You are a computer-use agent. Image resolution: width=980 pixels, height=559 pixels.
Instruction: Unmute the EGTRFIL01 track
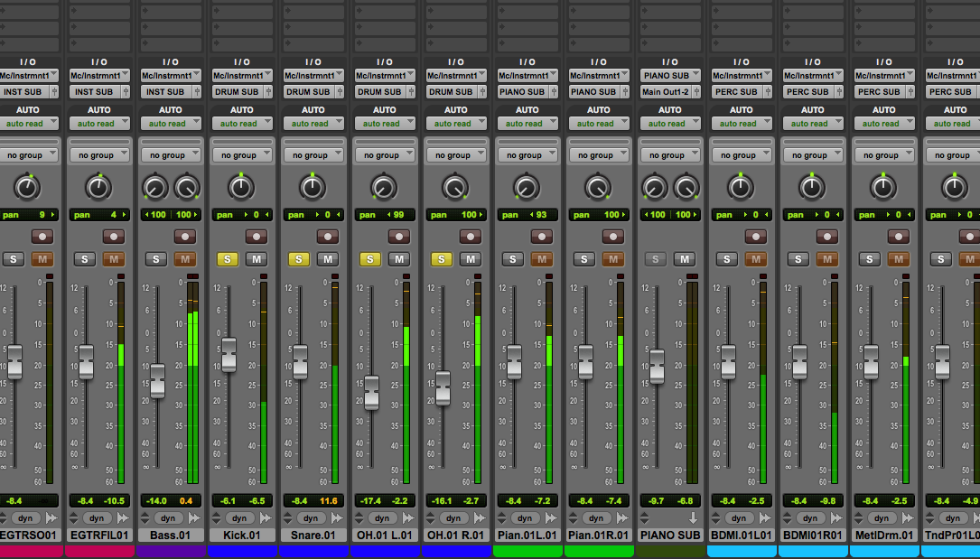pyautogui.click(x=113, y=259)
